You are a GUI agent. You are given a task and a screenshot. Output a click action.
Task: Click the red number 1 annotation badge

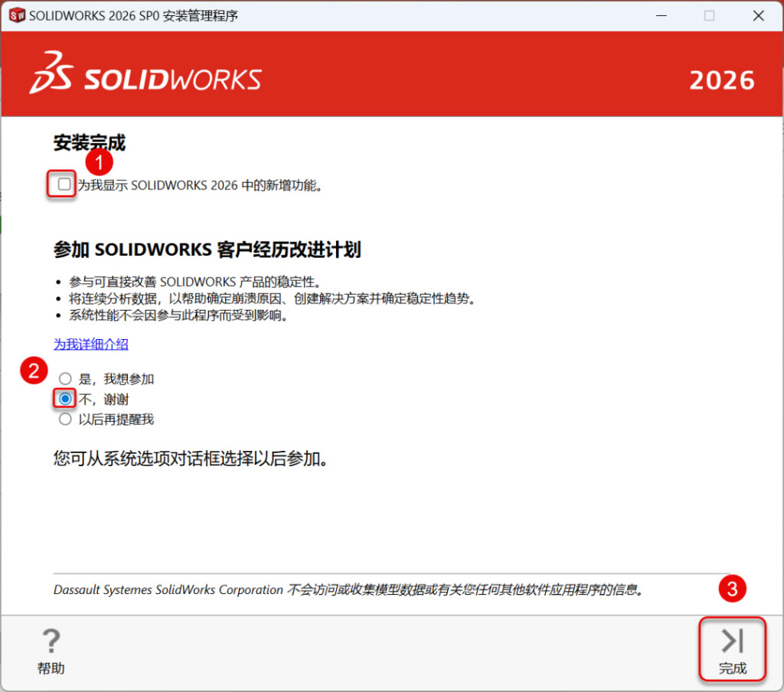(x=98, y=162)
